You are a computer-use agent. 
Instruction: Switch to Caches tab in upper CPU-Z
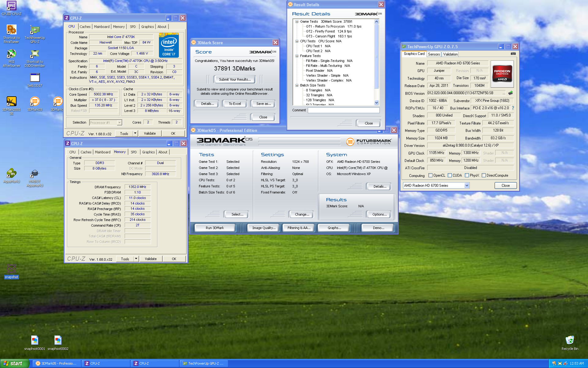click(x=85, y=27)
